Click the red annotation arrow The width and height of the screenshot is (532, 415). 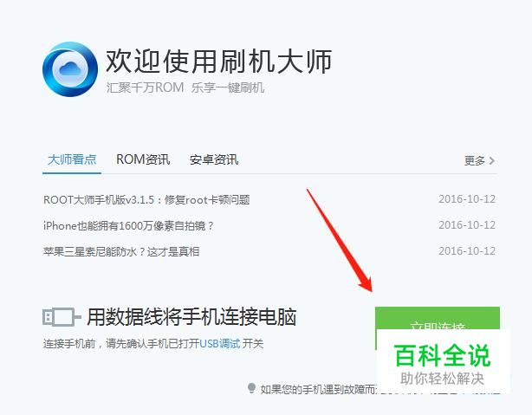coord(340,240)
